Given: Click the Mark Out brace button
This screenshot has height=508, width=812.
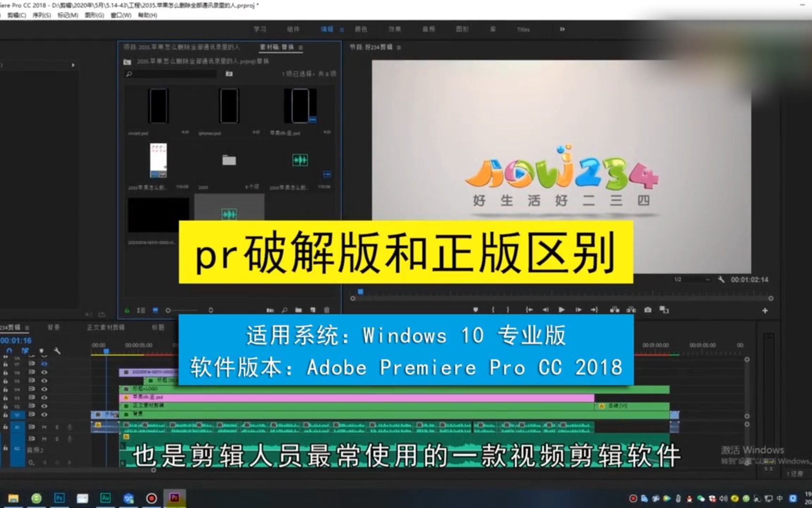Looking at the screenshot, I should click(507, 310).
